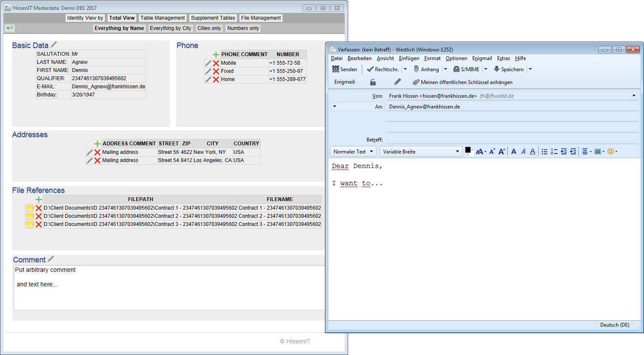This screenshot has height=355, width=644.
Task: Switch to the File Management tab
Action: [x=261, y=18]
